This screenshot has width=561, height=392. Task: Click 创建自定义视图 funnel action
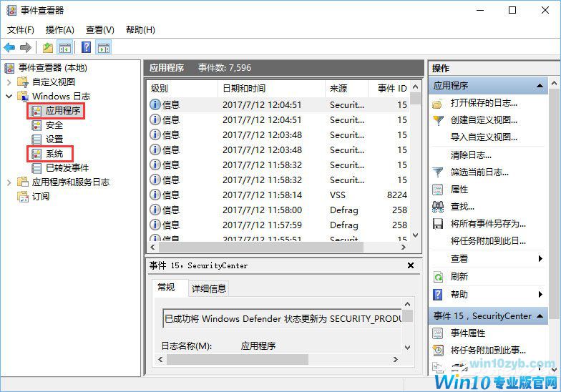point(484,120)
